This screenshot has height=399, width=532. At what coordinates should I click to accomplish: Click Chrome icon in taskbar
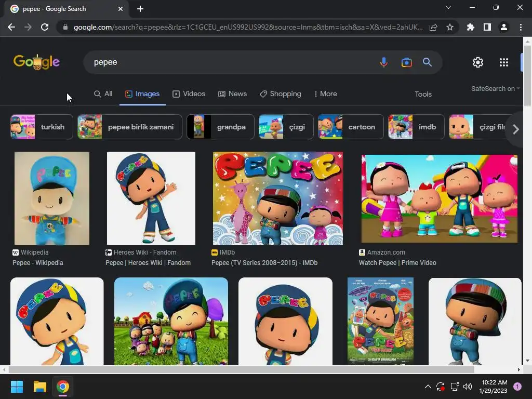[63, 387]
